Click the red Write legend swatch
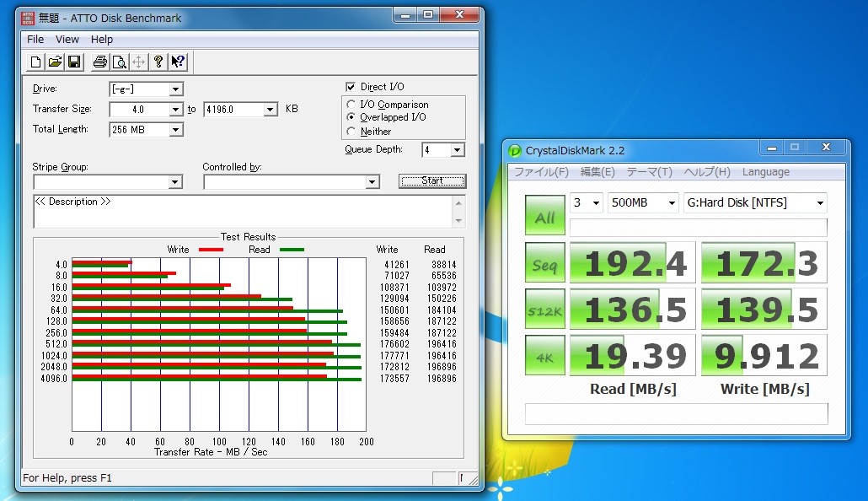Image resolution: width=868 pixels, height=501 pixels. [x=211, y=250]
